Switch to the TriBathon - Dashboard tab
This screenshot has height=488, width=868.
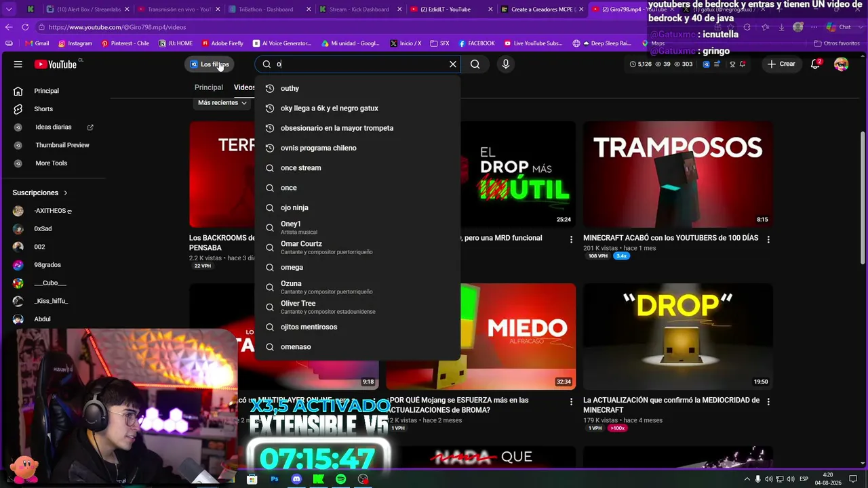pos(267,9)
